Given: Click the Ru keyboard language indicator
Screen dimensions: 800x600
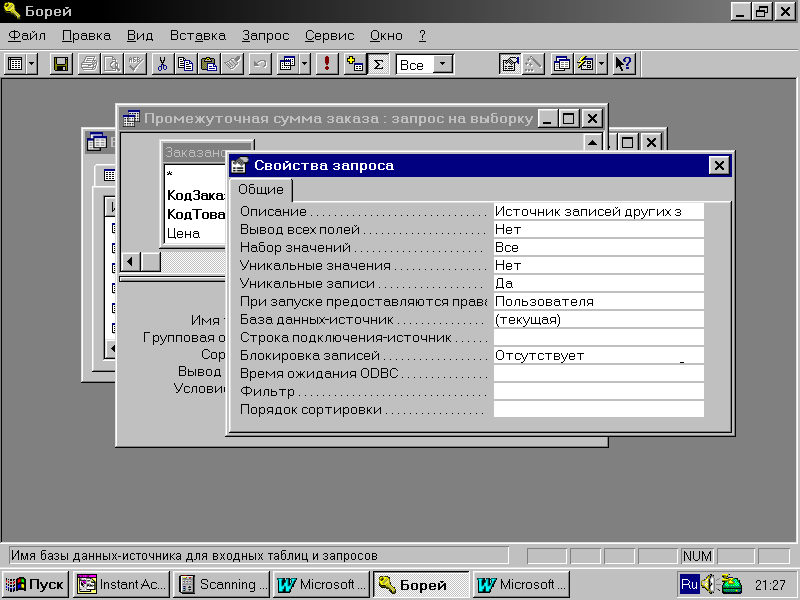Looking at the screenshot, I should (x=689, y=584).
